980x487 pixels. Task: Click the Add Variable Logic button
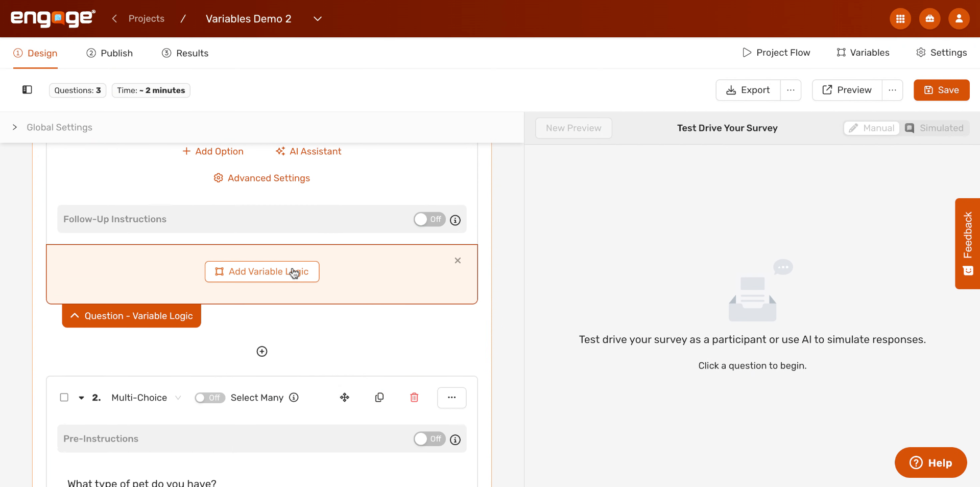point(262,271)
